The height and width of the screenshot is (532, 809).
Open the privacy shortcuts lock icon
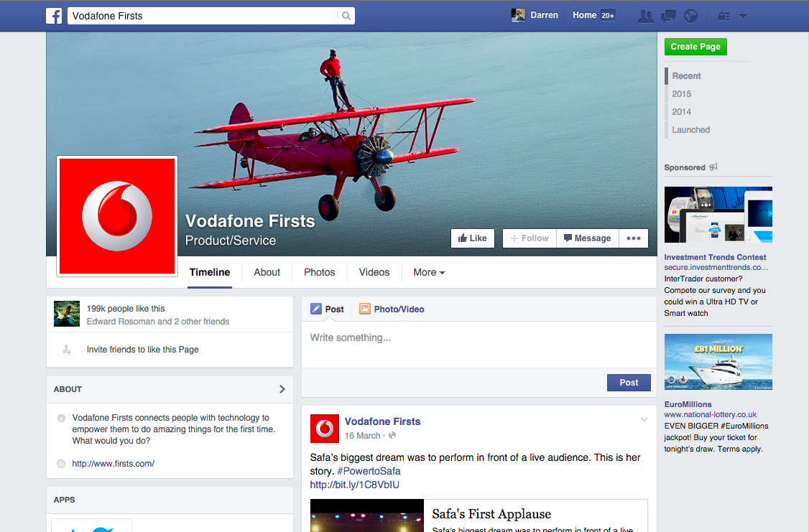coord(724,16)
